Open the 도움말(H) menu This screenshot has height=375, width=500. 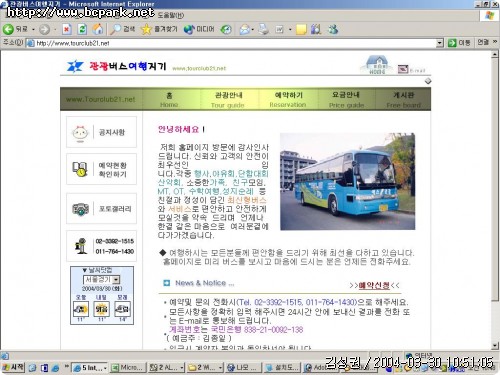click(x=170, y=15)
